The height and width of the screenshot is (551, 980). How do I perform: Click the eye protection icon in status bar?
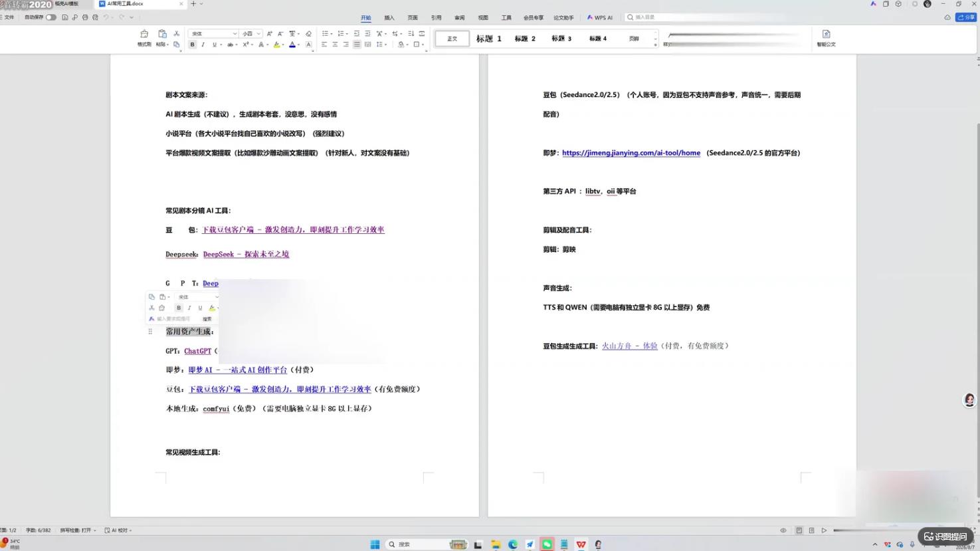pos(783,530)
